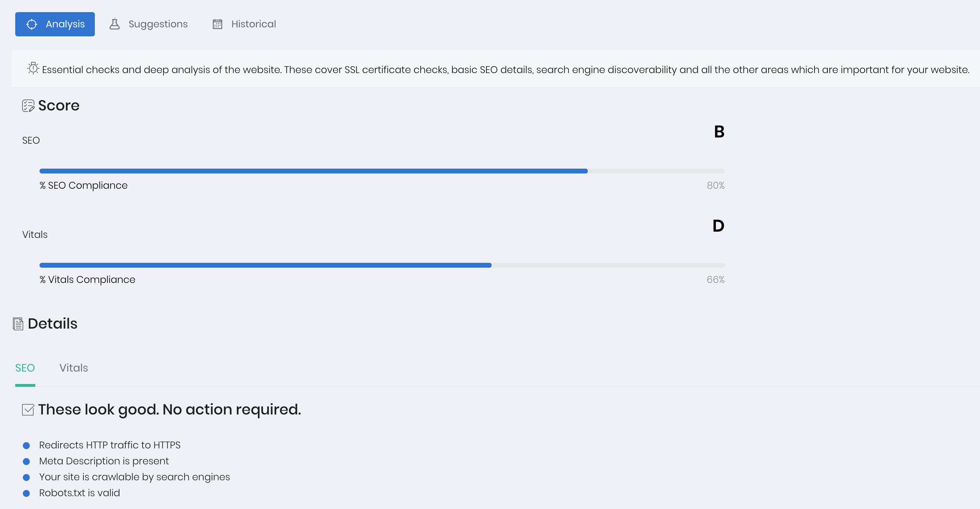Select the SEO details tab
The height and width of the screenshot is (509, 980).
click(25, 368)
